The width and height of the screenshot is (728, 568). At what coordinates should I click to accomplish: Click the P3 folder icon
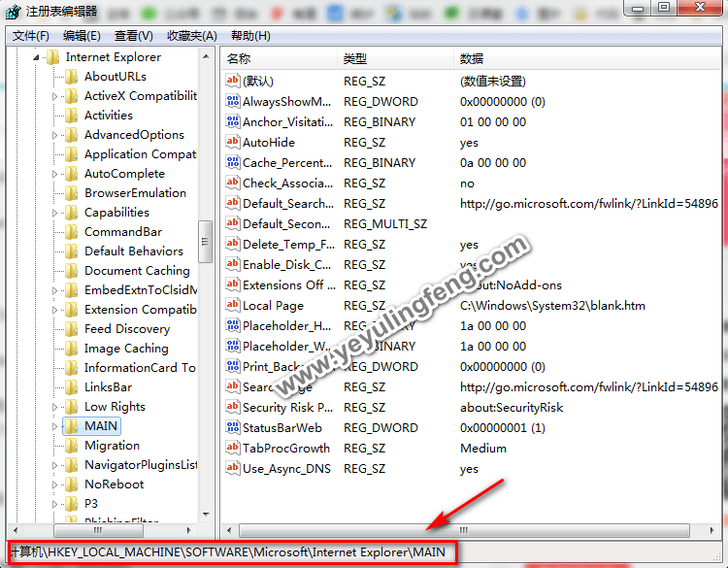point(71,504)
